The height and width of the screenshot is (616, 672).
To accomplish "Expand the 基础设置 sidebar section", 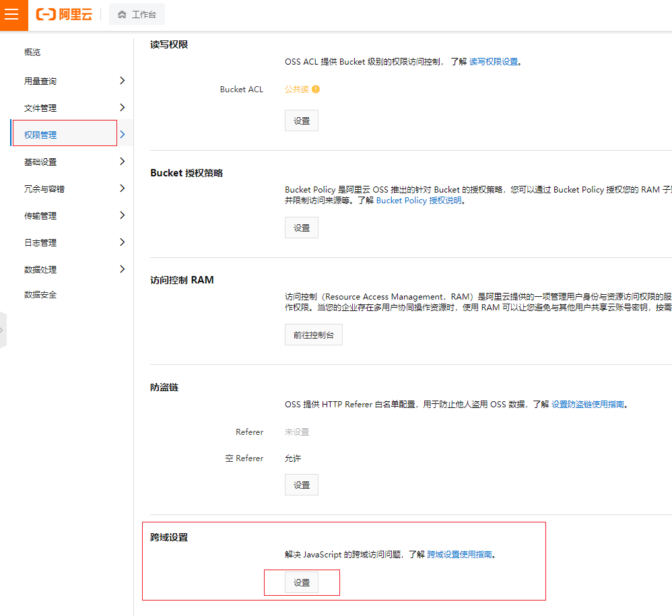I will coord(123,161).
